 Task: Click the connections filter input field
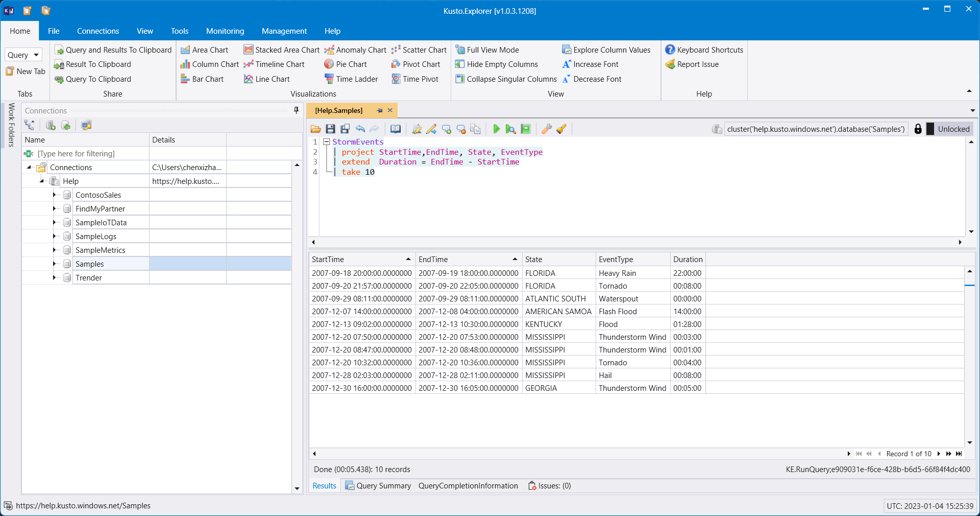[x=93, y=153]
